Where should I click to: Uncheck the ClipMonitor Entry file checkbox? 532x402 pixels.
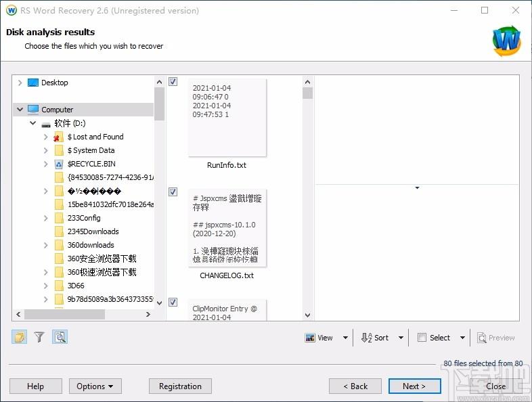173,303
